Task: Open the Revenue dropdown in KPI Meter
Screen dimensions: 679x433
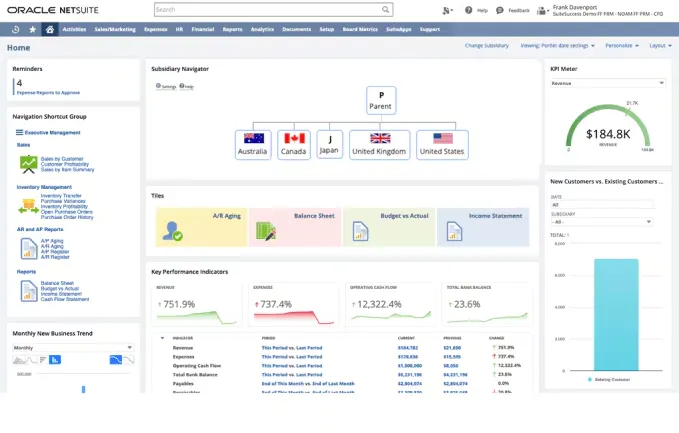Action: pos(607,83)
